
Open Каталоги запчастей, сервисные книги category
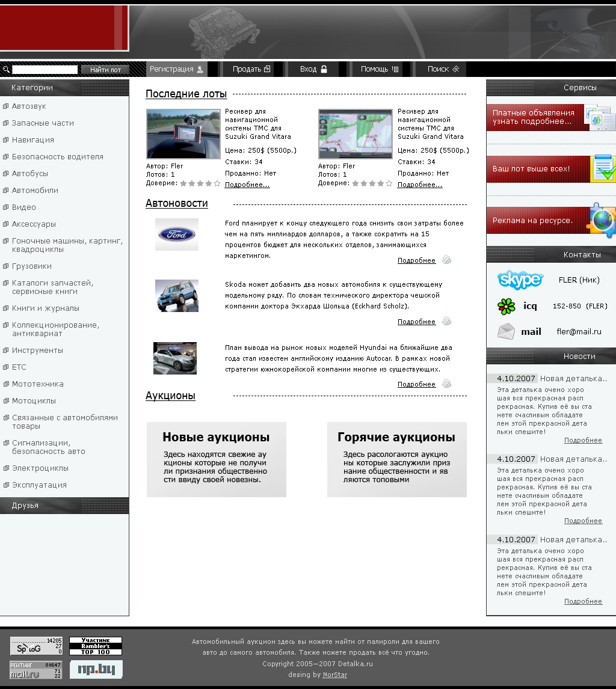53,287
